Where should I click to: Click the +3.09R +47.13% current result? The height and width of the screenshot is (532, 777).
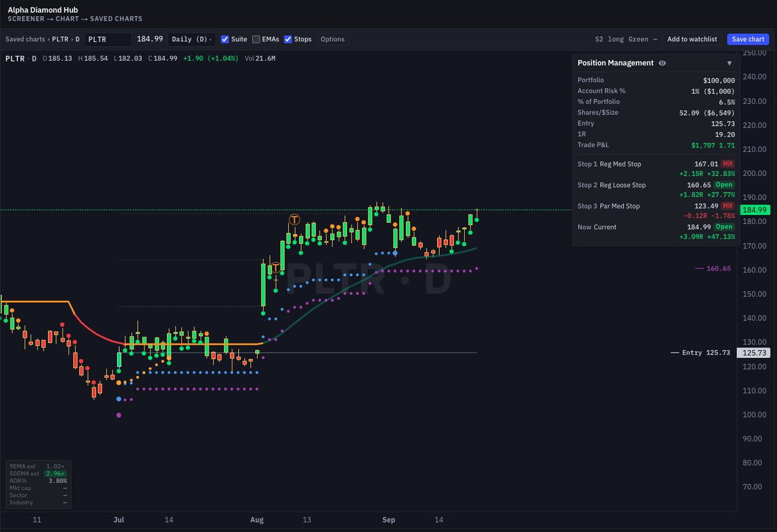pyautogui.click(x=706, y=237)
